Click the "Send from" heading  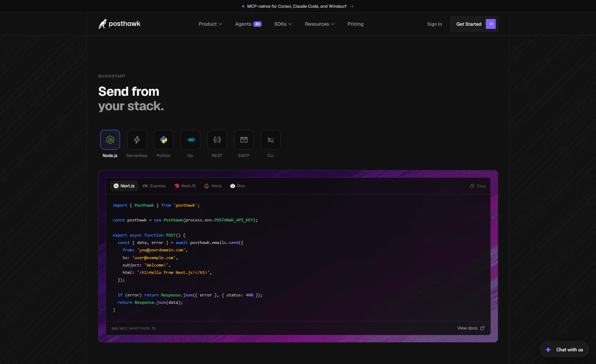(x=129, y=92)
